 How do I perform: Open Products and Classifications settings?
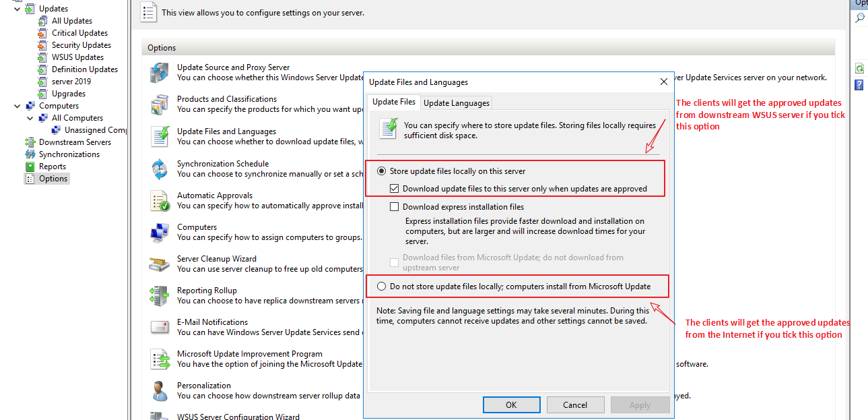pos(160,104)
